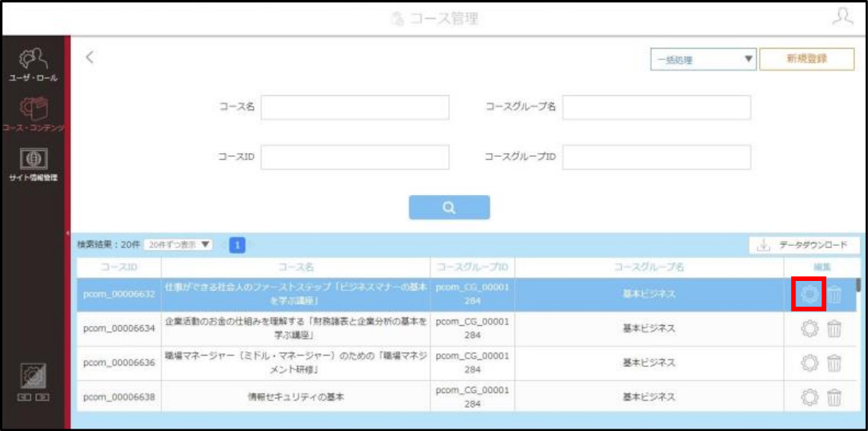Open the 一括処理 dropdown
868x431 pixels.
coord(703,59)
